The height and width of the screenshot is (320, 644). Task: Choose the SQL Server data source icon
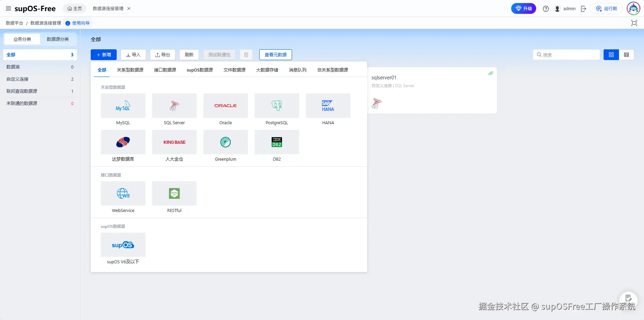pos(174,106)
